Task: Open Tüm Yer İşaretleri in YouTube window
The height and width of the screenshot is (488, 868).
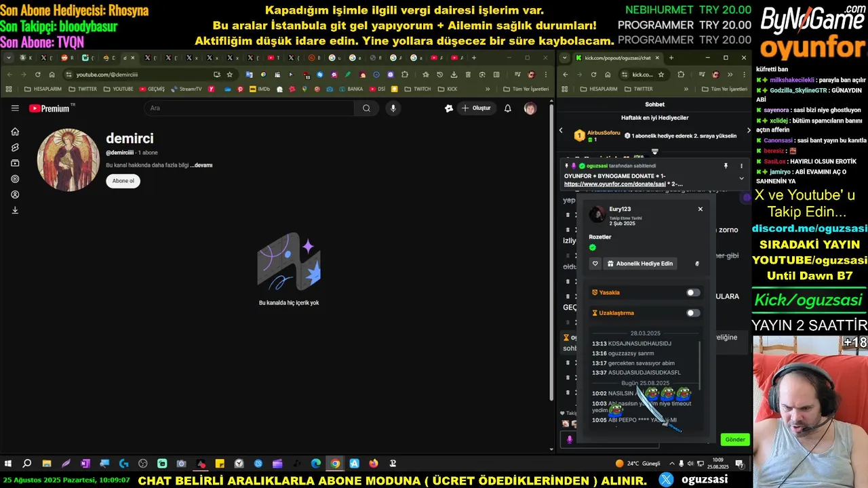Action: (x=526, y=89)
